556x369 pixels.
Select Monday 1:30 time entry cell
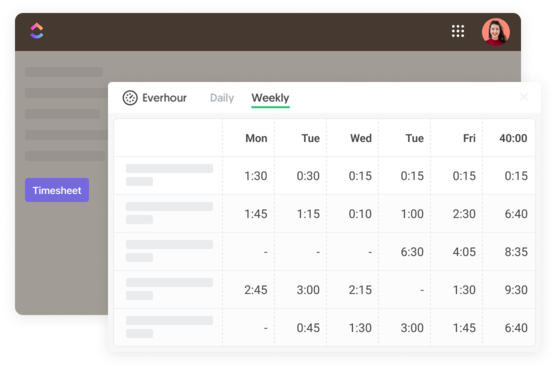[x=256, y=176]
